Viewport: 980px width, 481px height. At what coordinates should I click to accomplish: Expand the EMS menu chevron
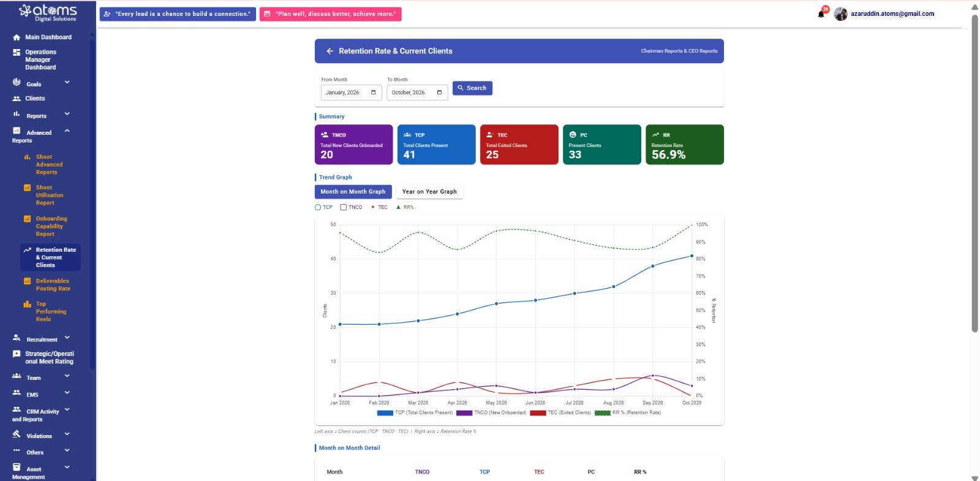(67, 393)
